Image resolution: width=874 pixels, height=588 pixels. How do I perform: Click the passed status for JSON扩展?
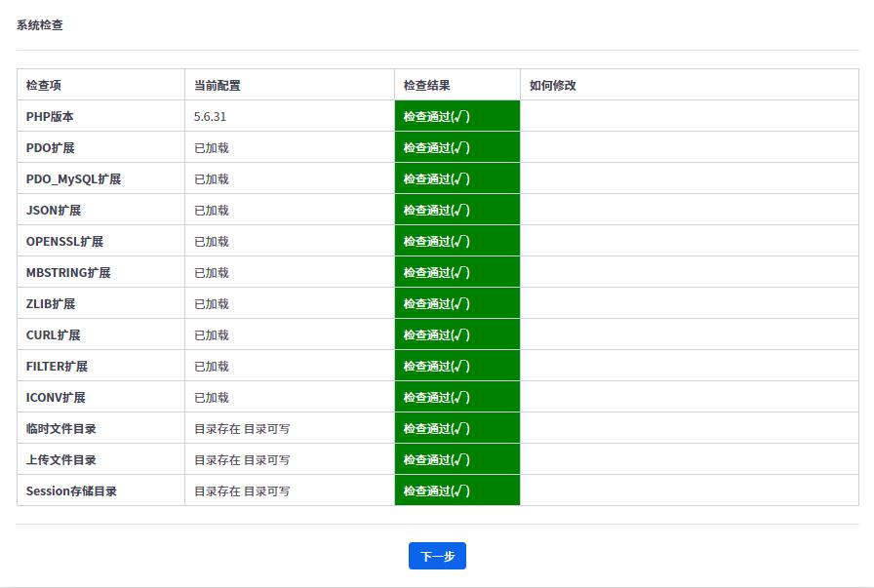[457, 210]
